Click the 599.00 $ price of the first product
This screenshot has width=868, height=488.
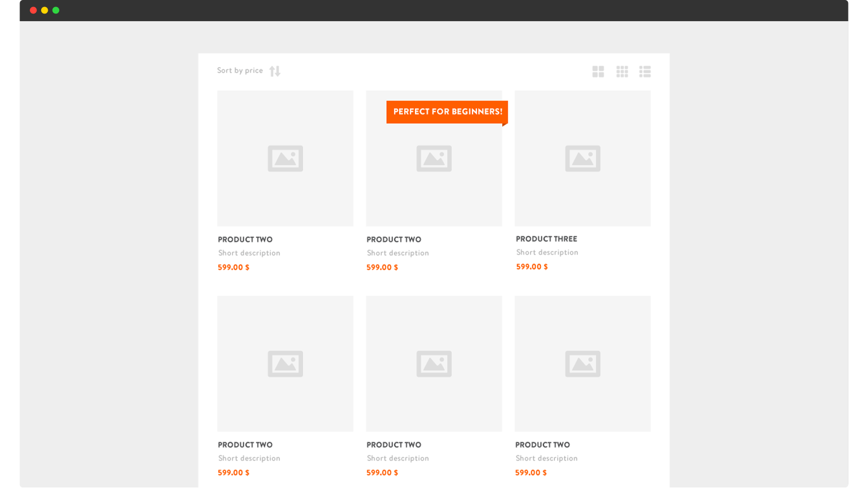click(x=233, y=267)
